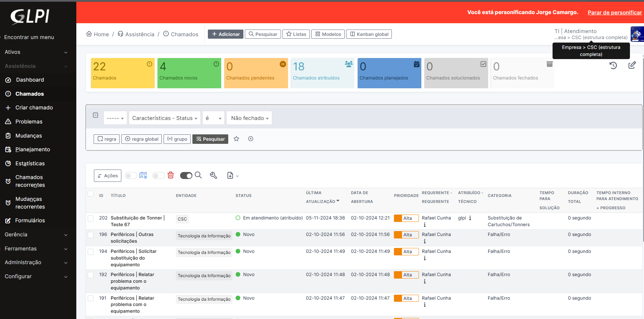
Task: Click the export/download file icon
Action: coord(230,175)
